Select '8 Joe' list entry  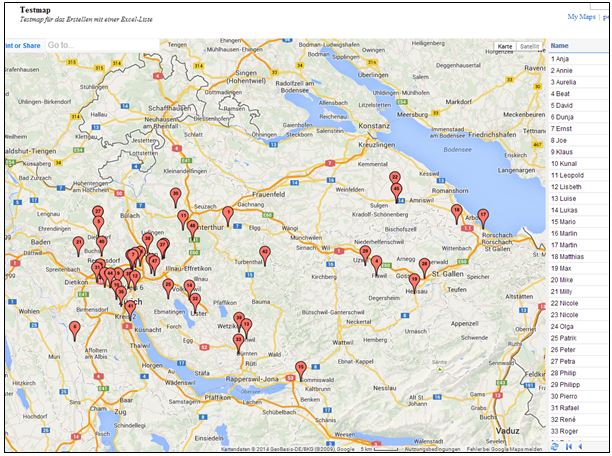tap(579, 141)
